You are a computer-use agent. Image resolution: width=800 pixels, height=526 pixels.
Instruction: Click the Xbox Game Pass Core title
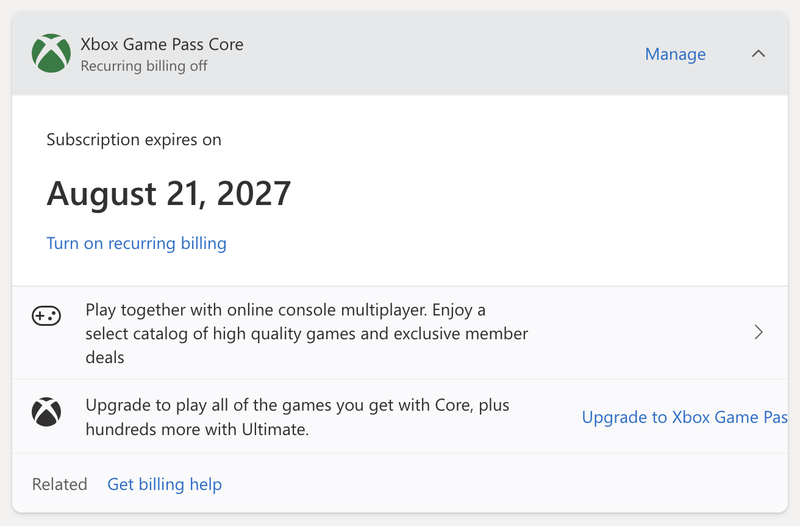coord(162,44)
